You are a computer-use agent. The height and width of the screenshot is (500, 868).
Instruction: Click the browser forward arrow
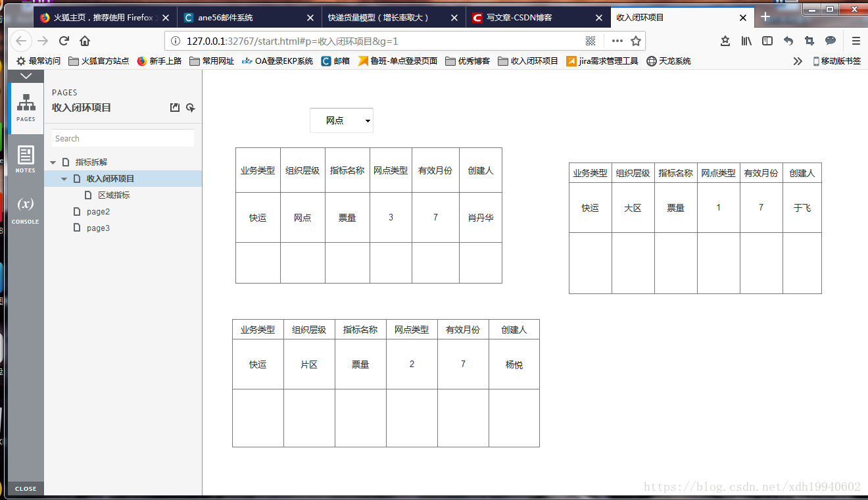tap(43, 41)
